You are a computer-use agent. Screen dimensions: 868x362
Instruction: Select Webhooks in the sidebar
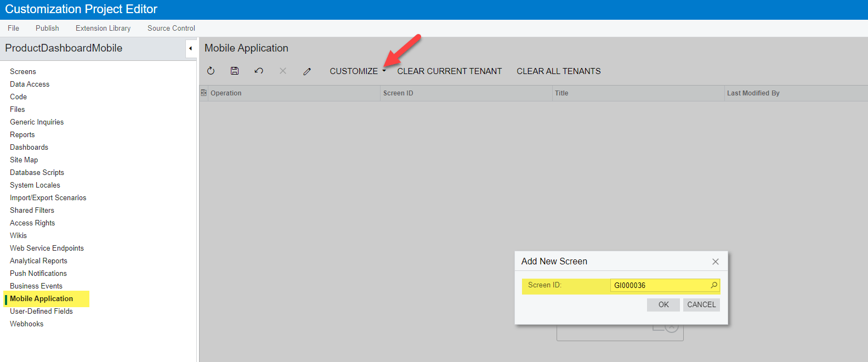26,324
